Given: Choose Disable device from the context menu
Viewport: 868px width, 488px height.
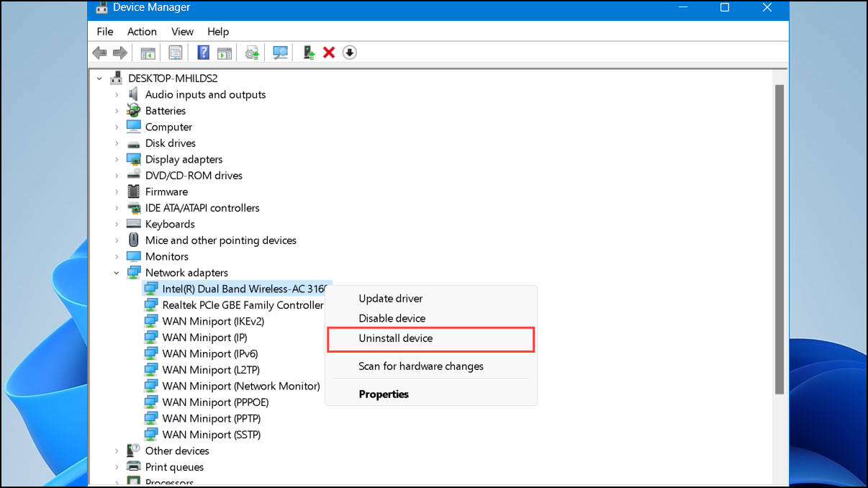Looking at the screenshot, I should (x=431, y=318).
